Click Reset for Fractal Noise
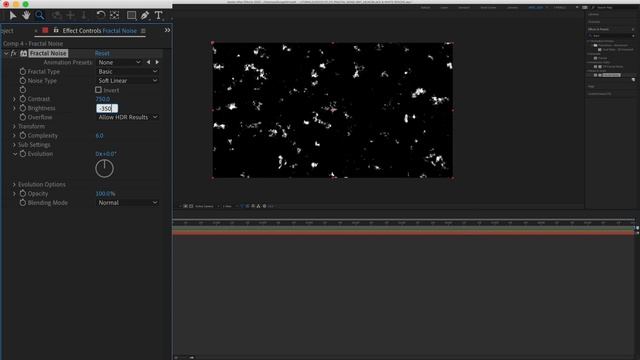The image size is (640, 360). [x=102, y=53]
